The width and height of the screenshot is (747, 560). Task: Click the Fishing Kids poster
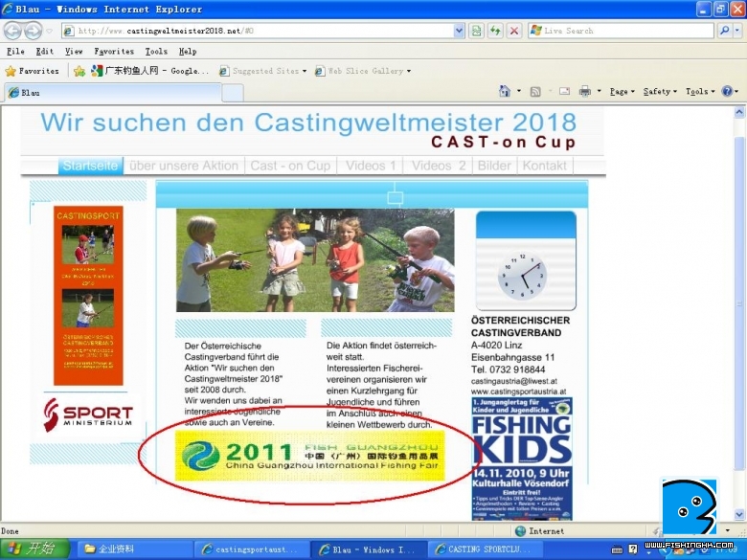[522, 459]
